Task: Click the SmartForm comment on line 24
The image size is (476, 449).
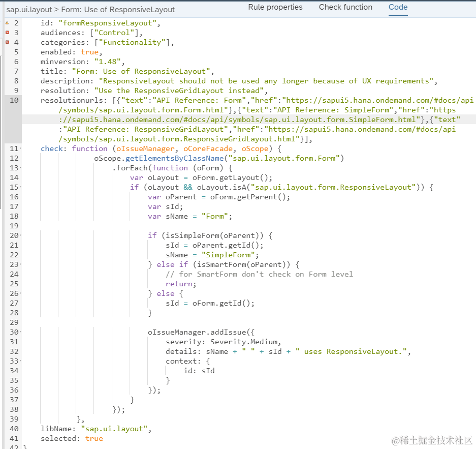Action: [x=259, y=274]
